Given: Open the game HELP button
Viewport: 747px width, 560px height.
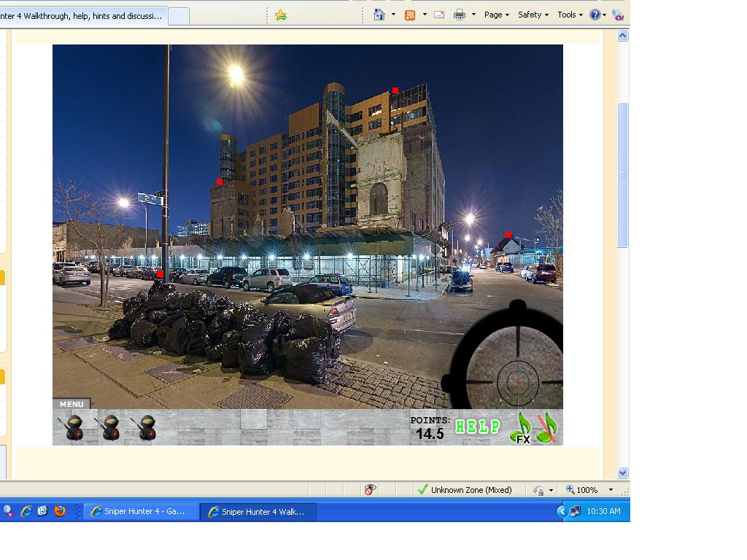Looking at the screenshot, I should click(478, 427).
